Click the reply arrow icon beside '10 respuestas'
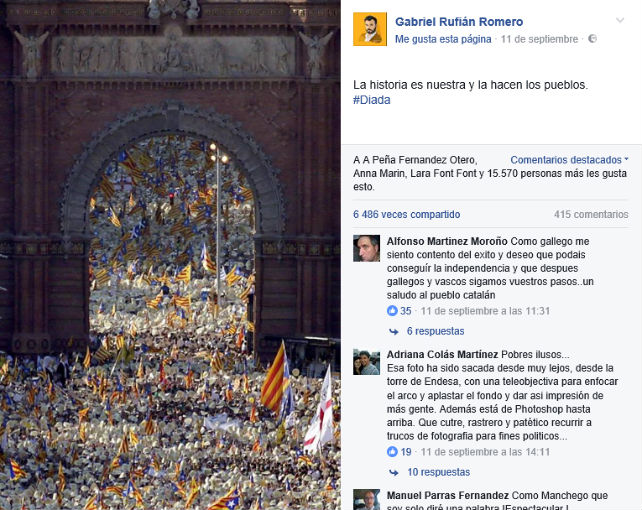This screenshot has width=642, height=510. pyautogui.click(x=393, y=473)
